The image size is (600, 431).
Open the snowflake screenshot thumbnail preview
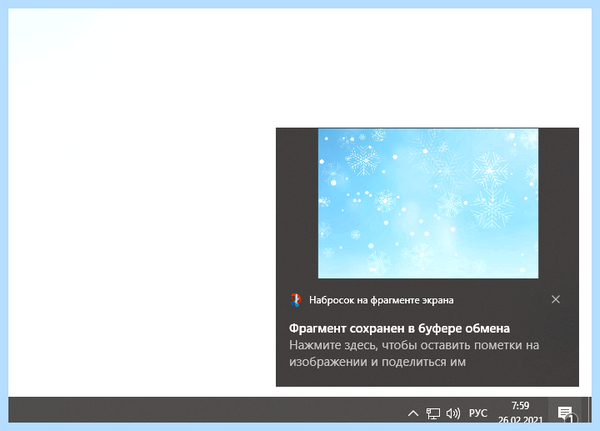pyautogui.click(x=428, y=203)
